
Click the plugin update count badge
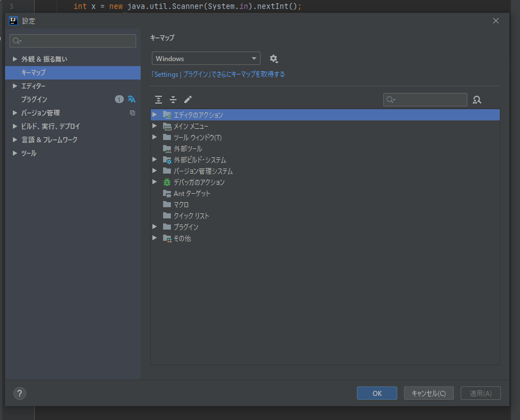click(119, 99)
